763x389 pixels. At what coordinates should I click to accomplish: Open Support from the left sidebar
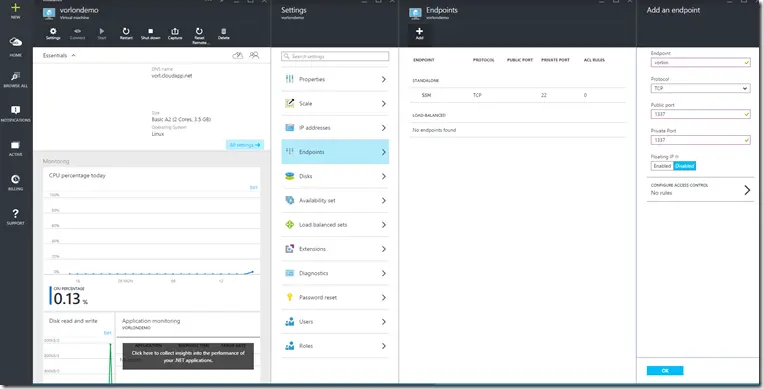coord(16,217)
